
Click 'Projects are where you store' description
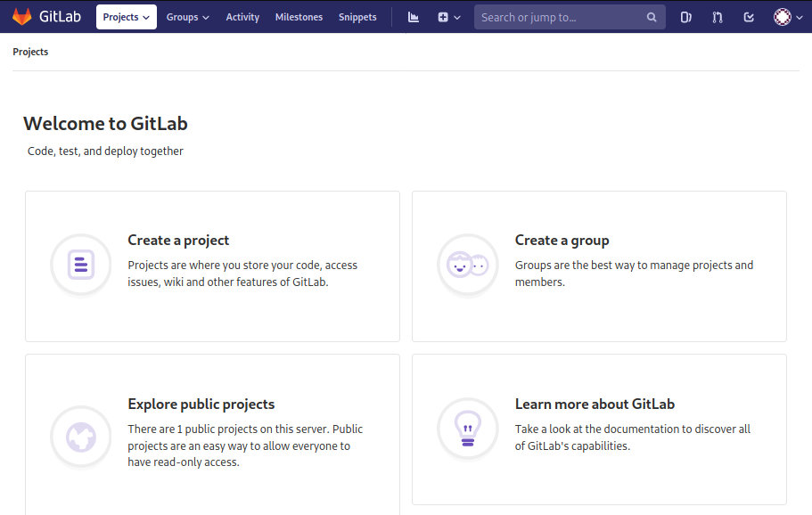(242, 274)
